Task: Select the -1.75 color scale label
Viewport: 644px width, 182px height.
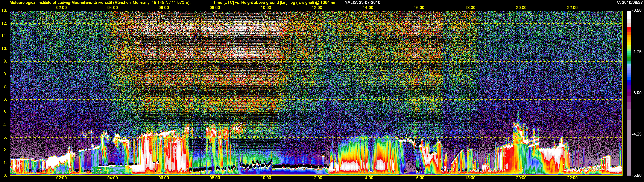Action: tap(637, 52)
